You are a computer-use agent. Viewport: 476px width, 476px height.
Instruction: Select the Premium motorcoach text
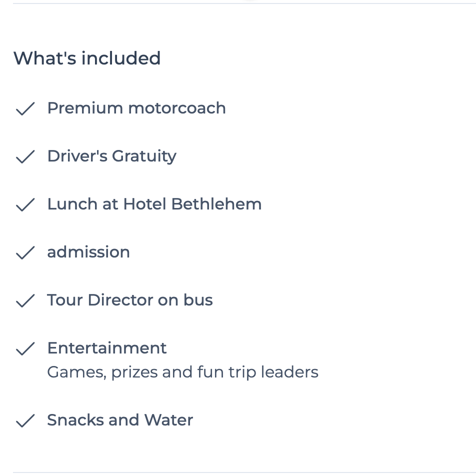(136, 108)
